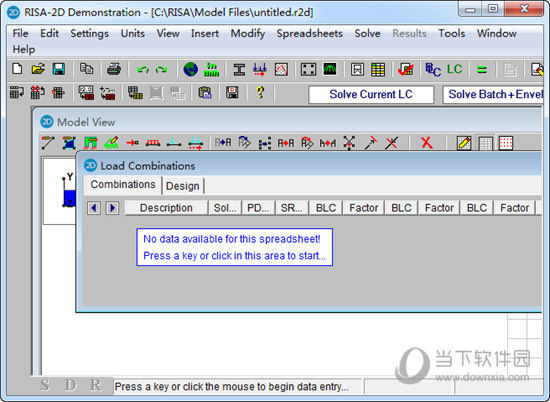This screenshot has width=550, height=402.
Task: Click the red floppy disk icon in second toolbar
Action: coord(232,93)
